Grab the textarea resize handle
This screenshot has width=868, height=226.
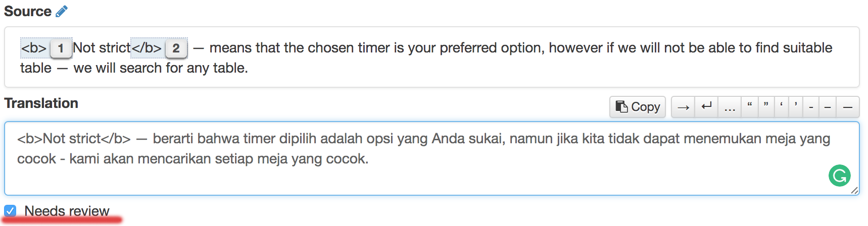coord(854,190)
